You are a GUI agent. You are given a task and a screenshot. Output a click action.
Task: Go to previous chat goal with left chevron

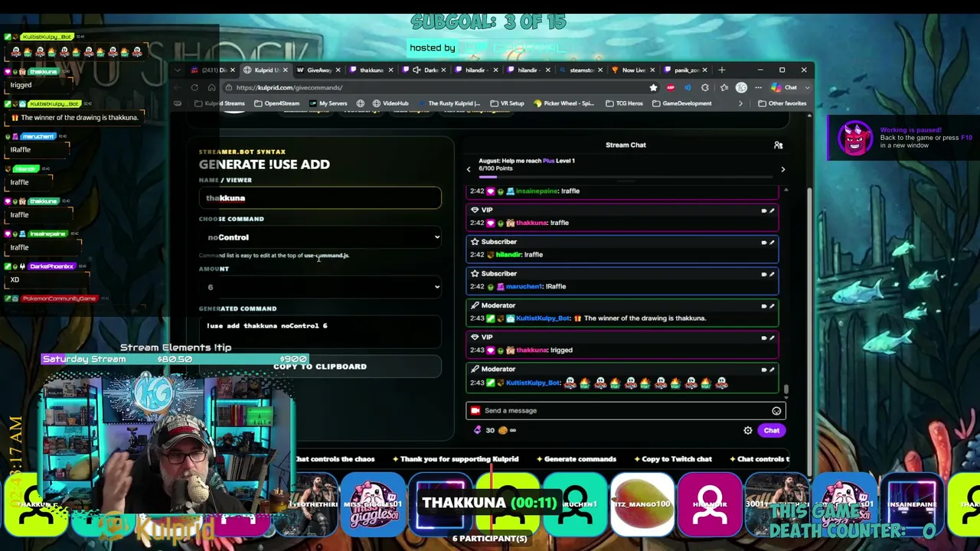[x=469, y=169]
